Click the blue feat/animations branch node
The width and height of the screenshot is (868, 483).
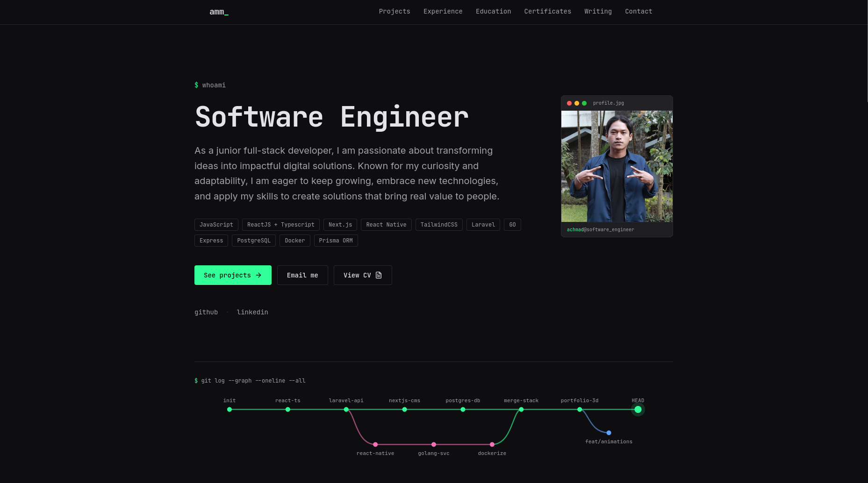[x=609, y=433]
